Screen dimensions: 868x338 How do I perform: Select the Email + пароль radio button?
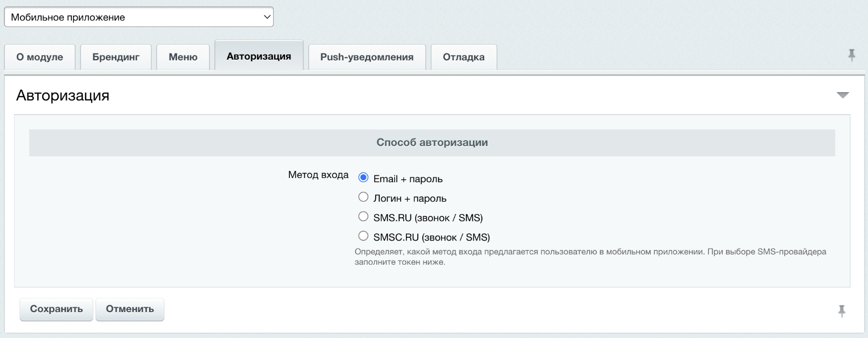(363, 178)
